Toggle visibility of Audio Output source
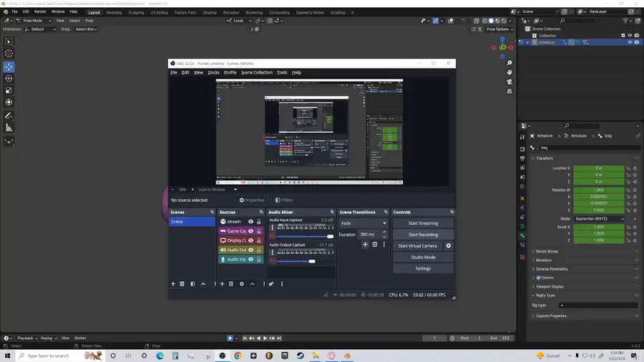Image resolution: width=644 pixels, height=362 pixels. [250, 250]
